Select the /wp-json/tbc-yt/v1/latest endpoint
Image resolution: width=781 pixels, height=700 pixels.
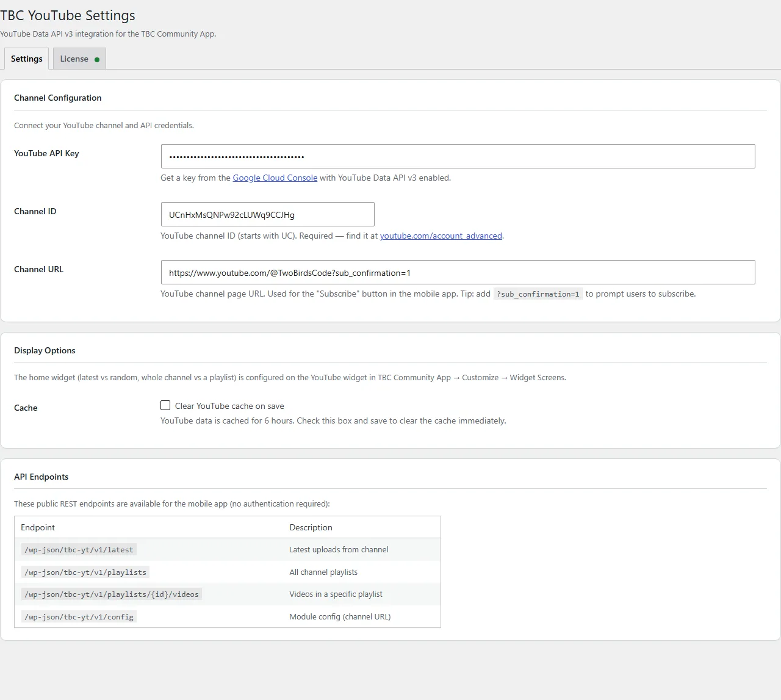[79, 550]
